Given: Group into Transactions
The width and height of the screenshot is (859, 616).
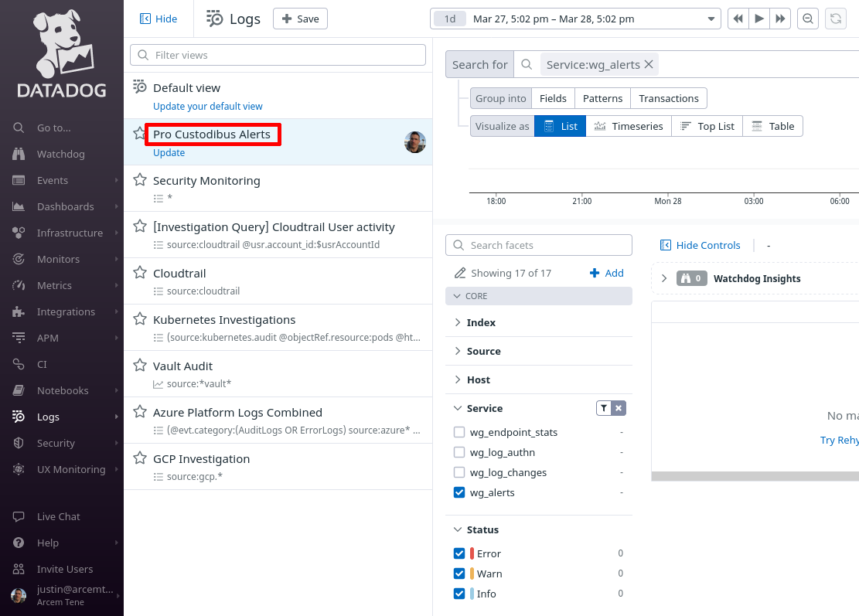Looking at the screenshot, I should [668, 99].
